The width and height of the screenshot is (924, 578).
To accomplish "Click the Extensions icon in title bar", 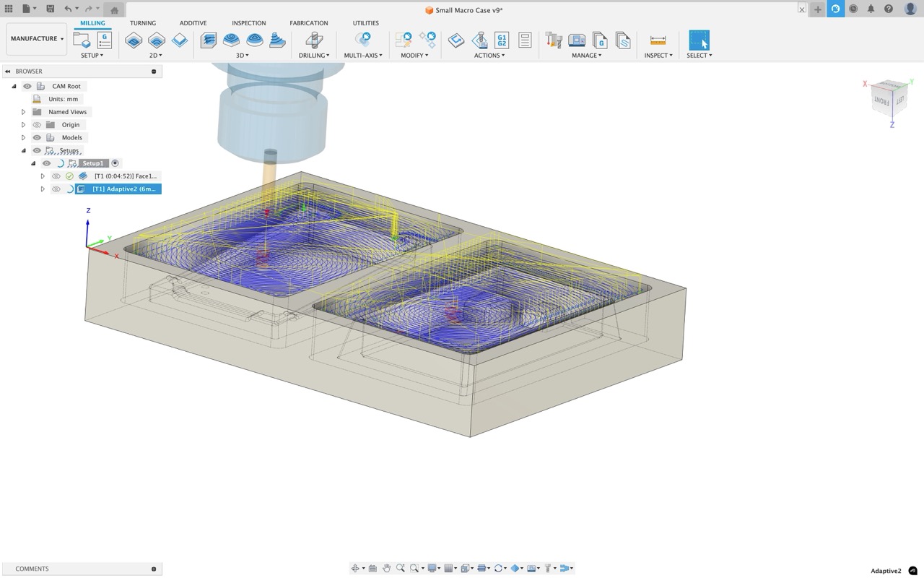I will [x=835, y=9].
